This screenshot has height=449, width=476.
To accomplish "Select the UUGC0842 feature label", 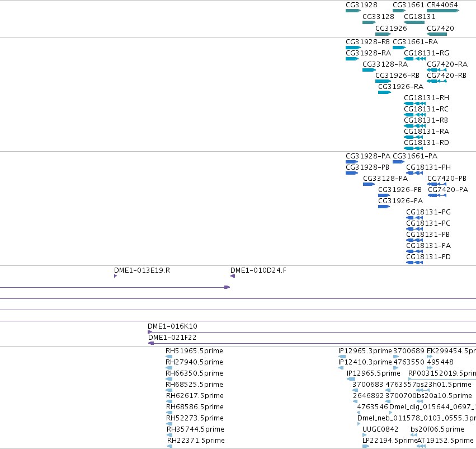I will pos(380,429).
